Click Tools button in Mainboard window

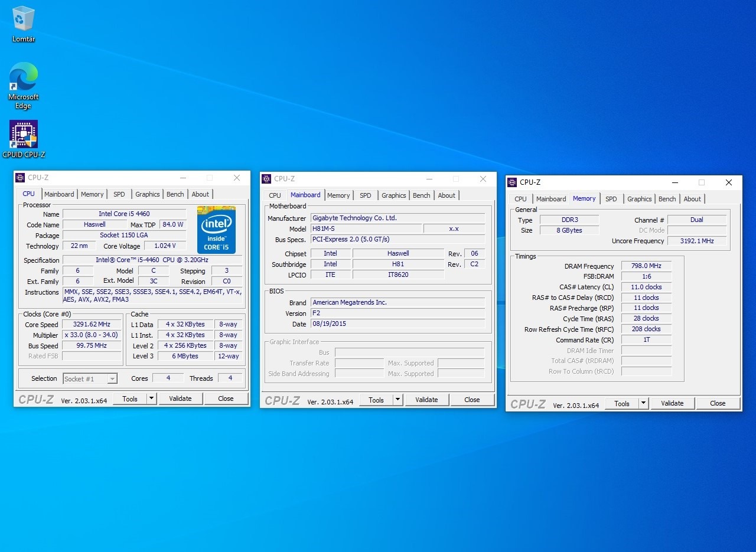(376, 400)
